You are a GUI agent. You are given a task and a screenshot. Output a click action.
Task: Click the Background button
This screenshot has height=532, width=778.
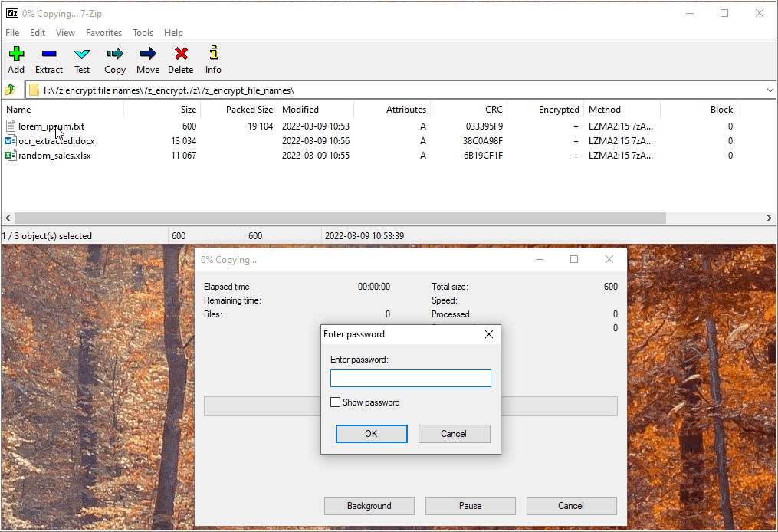[x=369, y=506]
